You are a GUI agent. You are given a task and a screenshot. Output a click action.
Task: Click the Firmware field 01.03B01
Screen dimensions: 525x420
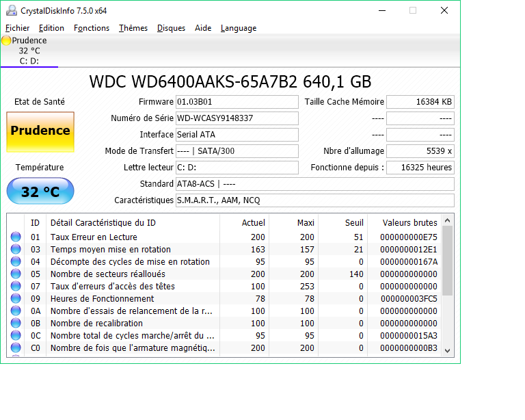(237, 102)
